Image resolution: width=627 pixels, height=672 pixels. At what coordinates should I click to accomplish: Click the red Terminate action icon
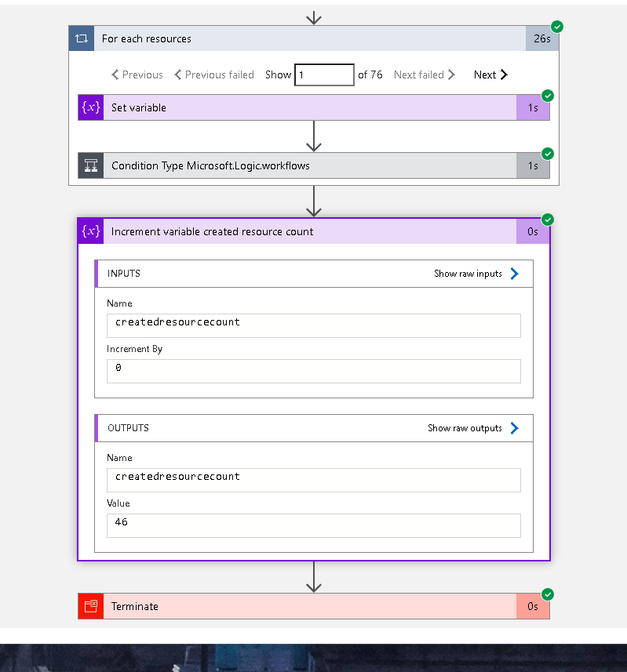[x=91, y=606]
